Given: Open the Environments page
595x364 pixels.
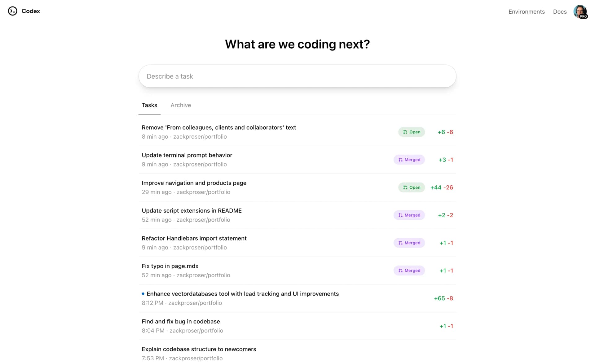Looking at the screenshot, I should (x=526, y=11).
